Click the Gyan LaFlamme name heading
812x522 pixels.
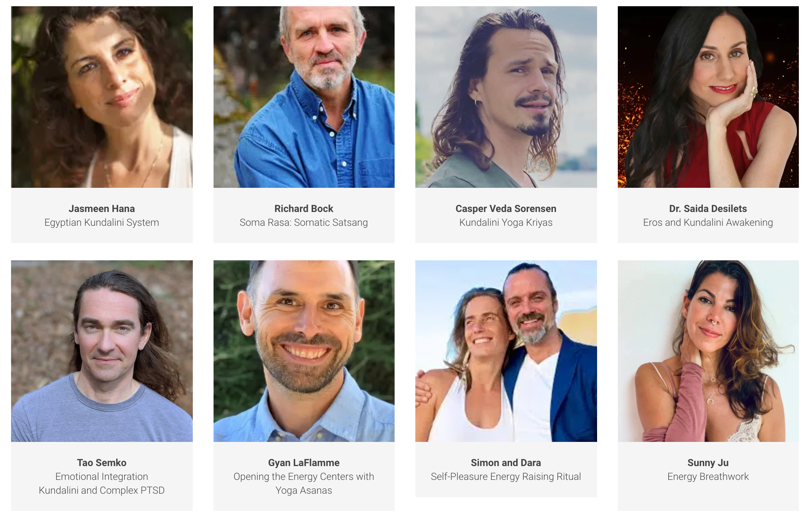[304, 463]
